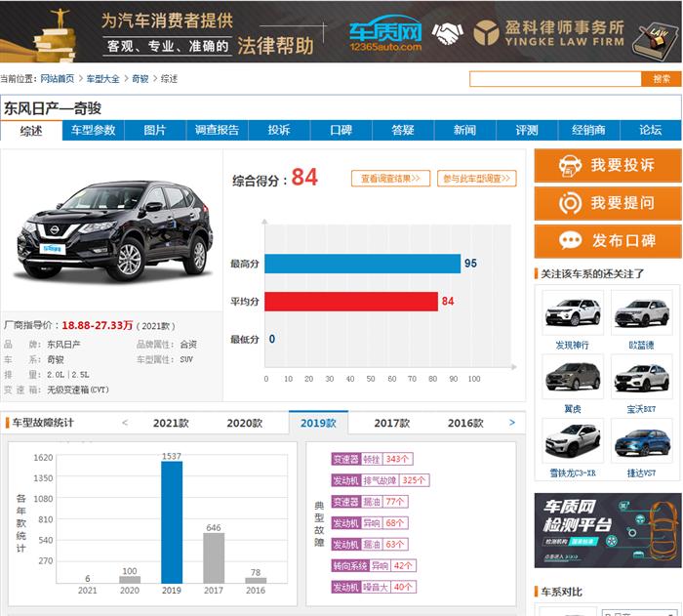
Task: Click the 无级变速箱(CVT) gearbox text
Action: pos(78,390)
